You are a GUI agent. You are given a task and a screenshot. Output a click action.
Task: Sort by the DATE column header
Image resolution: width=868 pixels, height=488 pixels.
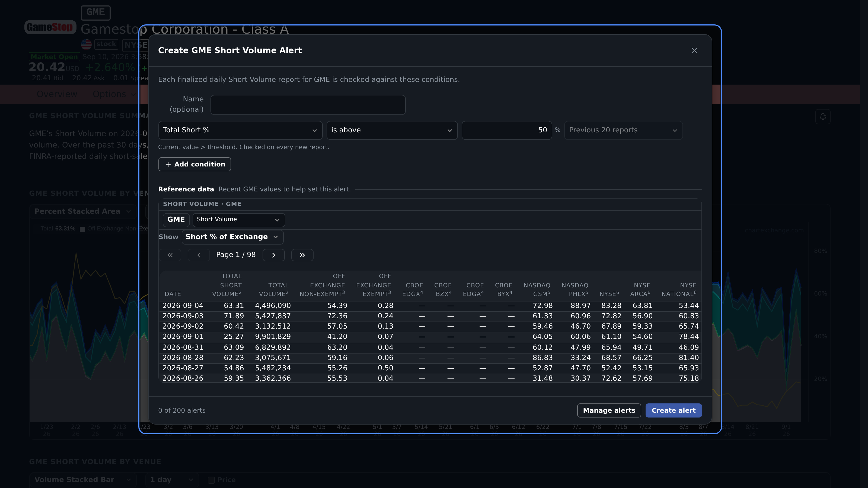point(173,294)
